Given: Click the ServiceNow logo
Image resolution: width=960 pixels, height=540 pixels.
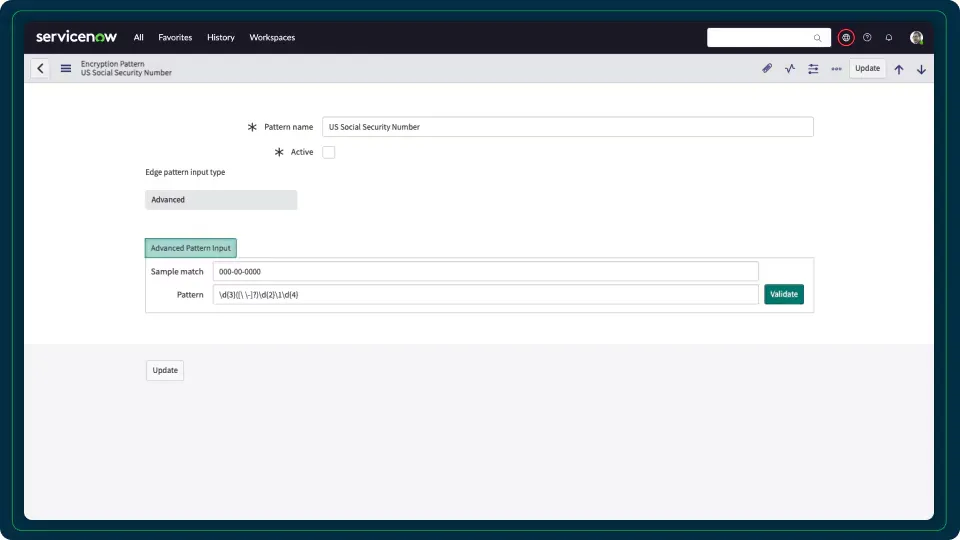Looking at the screenshot, I should [x=76, y=37].
